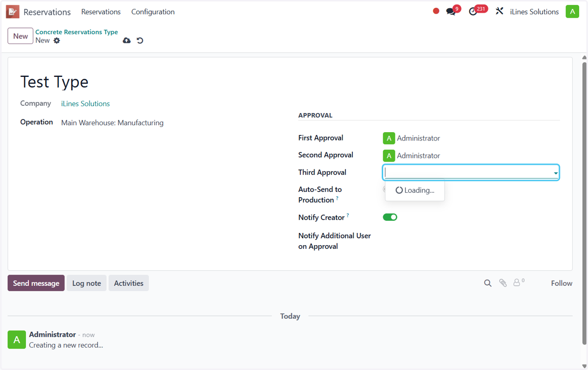Click the Send message button
Image resolution: width=588 pixels, height=370 pixels.
[x=36, y=283]
